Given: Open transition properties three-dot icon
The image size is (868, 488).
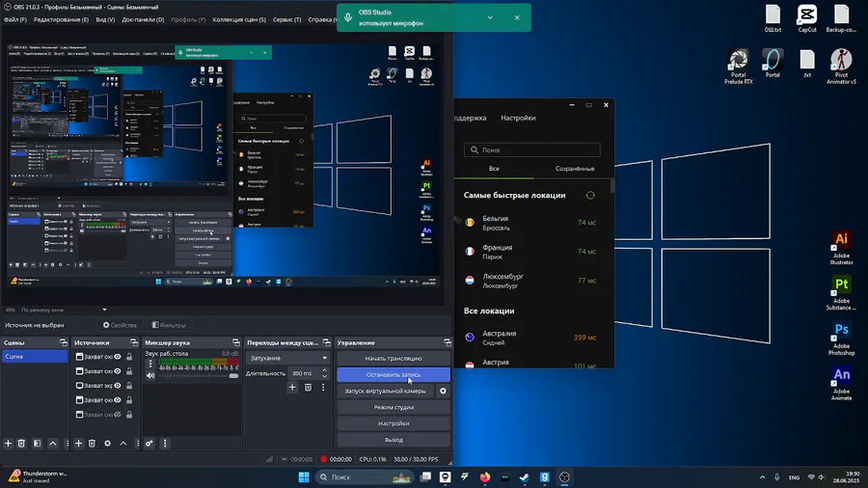Looking at the screenshot, I should pyautogui.click(x=323, y=388).
